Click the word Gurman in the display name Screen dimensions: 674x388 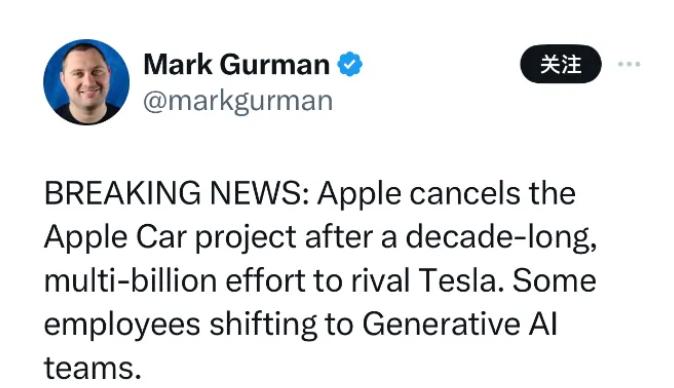coord(275,64)
